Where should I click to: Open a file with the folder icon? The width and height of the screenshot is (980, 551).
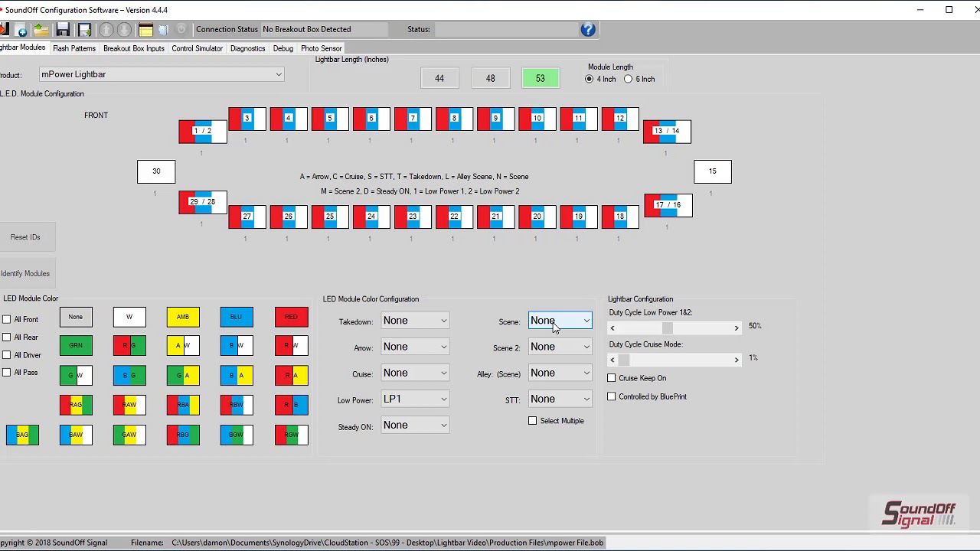(x=41, y=30)
